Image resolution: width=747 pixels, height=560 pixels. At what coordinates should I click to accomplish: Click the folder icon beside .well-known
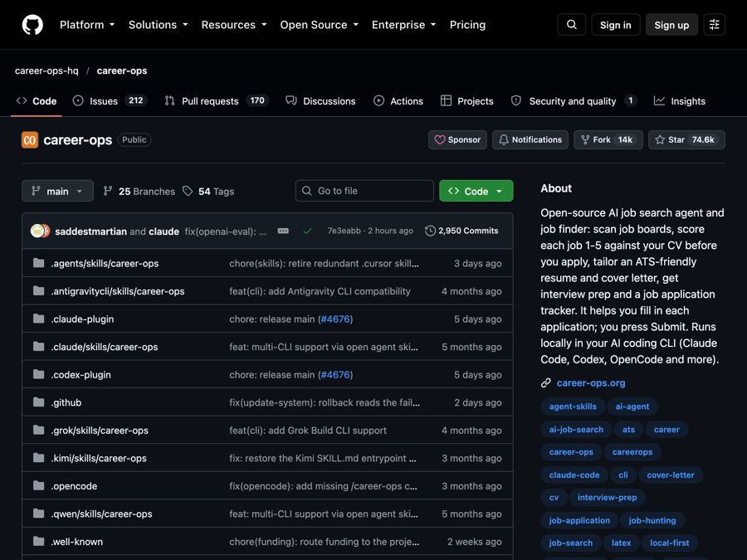(x=38, y=542)
